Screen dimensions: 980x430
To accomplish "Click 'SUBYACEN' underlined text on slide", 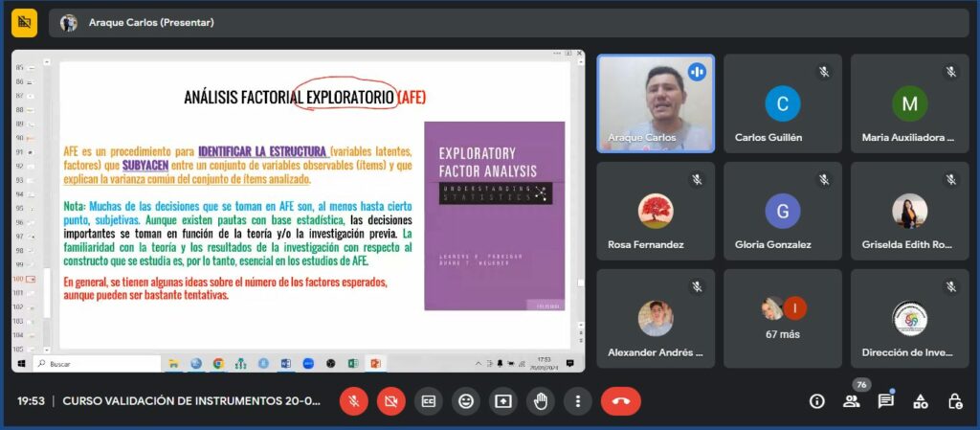I will pyautogui.click(x=145, y=166).
